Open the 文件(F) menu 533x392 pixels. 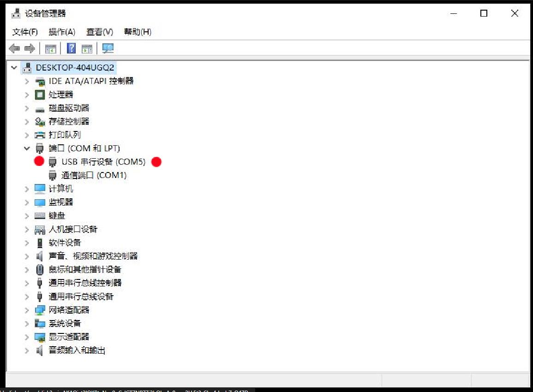[25, 32]
